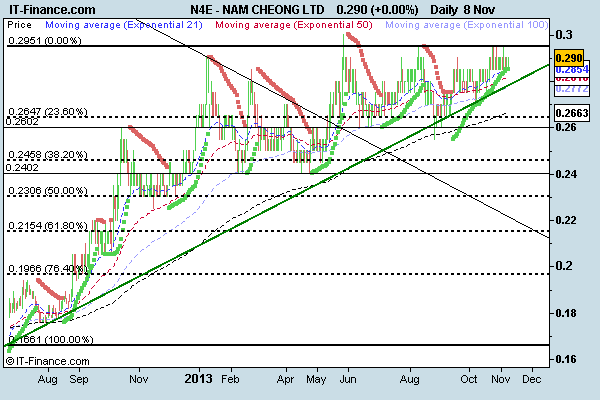The image size is (600, 400).
Task: Select the Price legend label
Action: [x=20, y=25]
